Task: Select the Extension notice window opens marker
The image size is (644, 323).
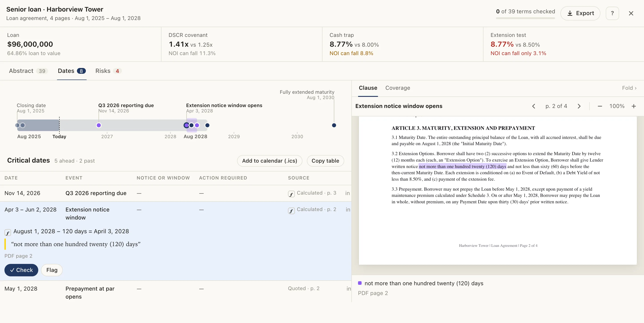Action: (186, 126)
